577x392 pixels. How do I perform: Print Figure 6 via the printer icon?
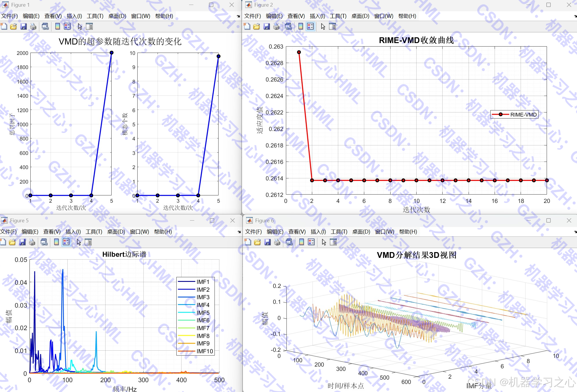[x=277, y=242]
